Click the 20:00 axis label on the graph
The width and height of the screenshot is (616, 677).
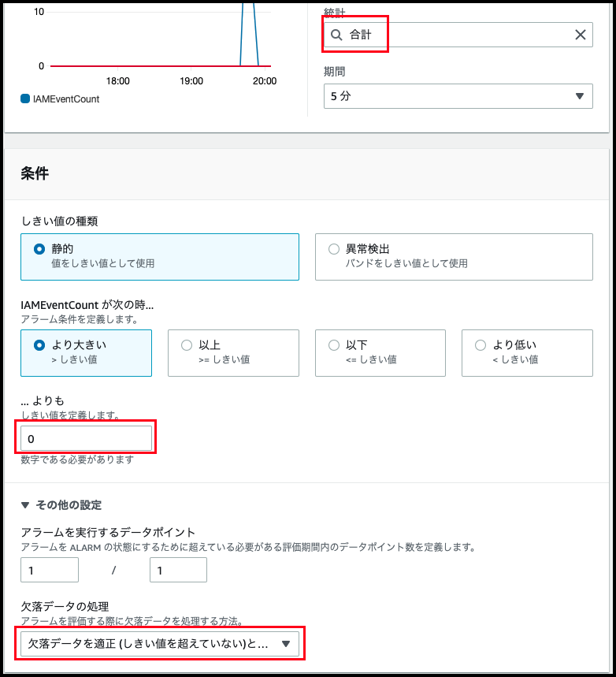265,80
